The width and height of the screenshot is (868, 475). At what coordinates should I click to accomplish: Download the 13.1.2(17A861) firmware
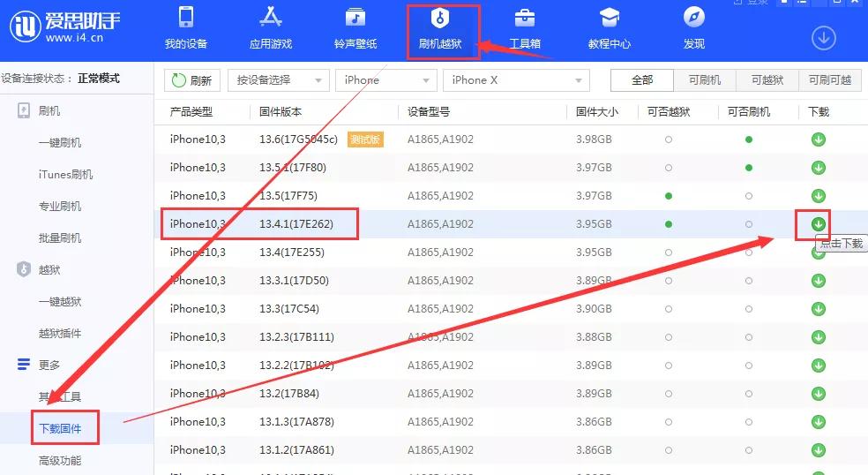819,450
